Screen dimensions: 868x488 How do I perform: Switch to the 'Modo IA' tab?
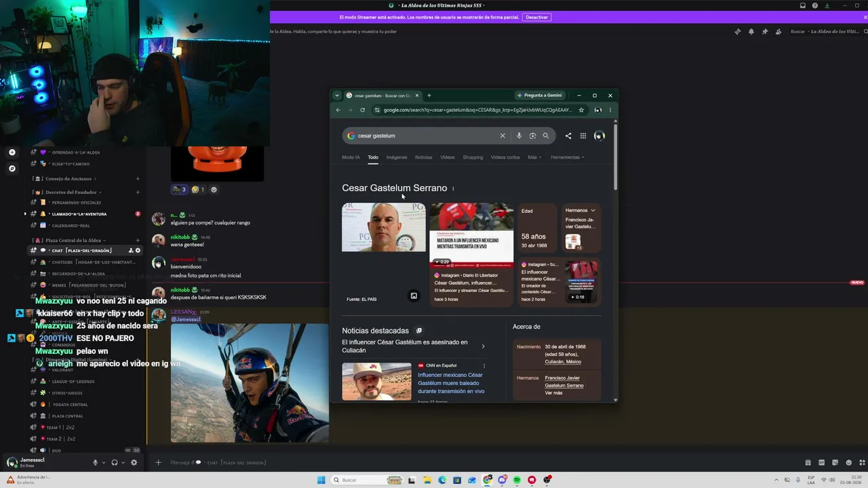(351, 157)
